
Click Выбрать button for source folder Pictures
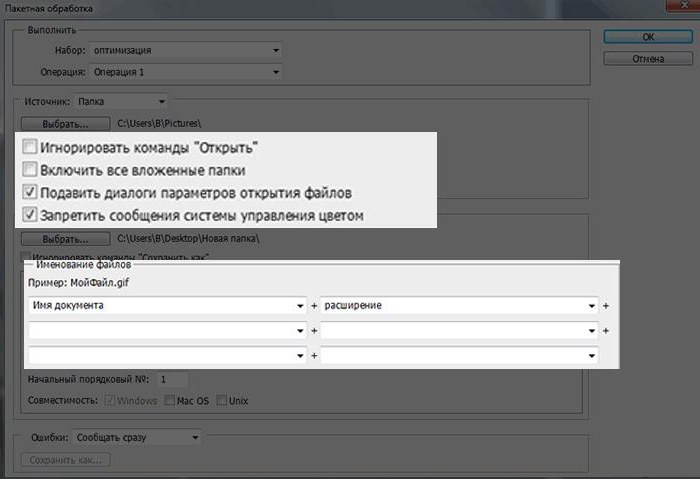click(x=65, y=124)
